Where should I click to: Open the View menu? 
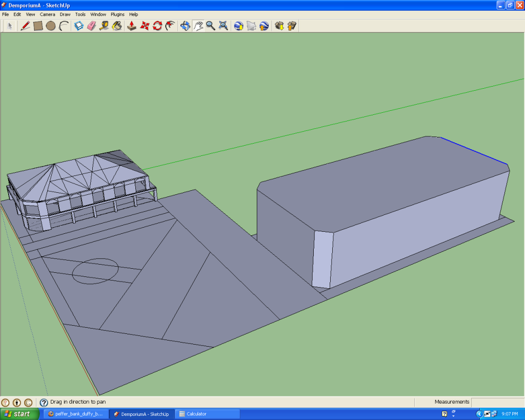pos(30,14)
